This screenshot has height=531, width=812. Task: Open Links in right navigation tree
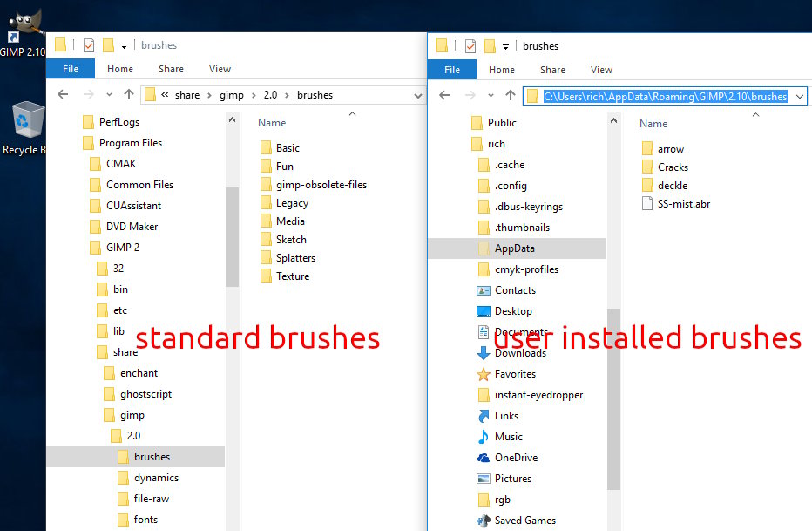coord(497,416)
